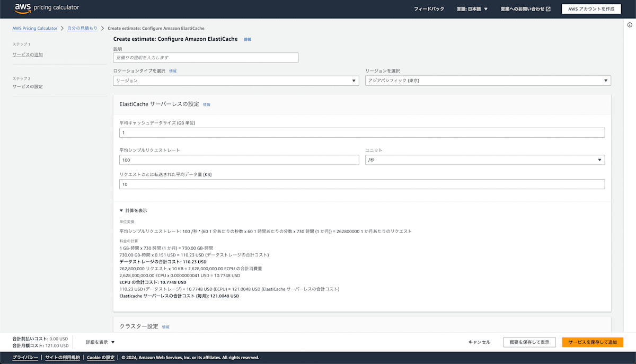Screen dimensions: 636x364
Task: Click 合計前払いコスト: 0.00 USD text
Action: point(40,339)
